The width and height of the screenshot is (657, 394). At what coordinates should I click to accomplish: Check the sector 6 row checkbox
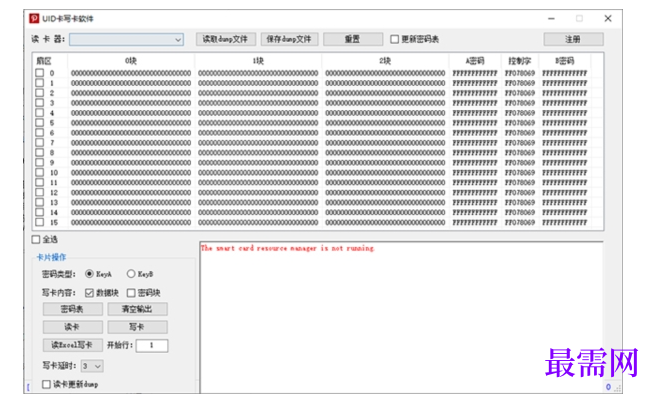click(40, 132)
